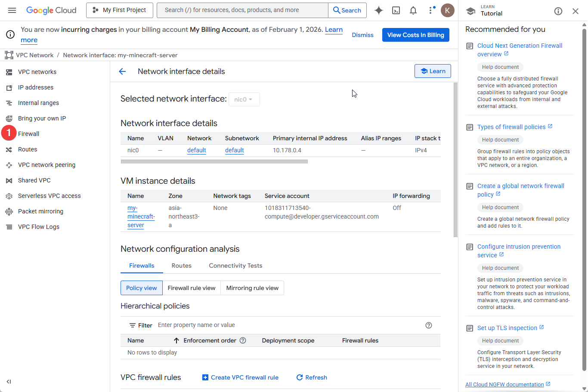The image size is (588, 392).
Task: Click the Internal ranges sidebar icon
Action: (x=9, y=103)
